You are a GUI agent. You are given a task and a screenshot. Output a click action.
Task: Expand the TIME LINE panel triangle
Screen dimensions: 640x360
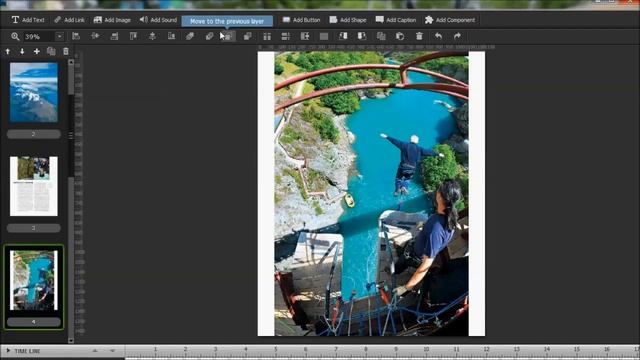[8, 351]
